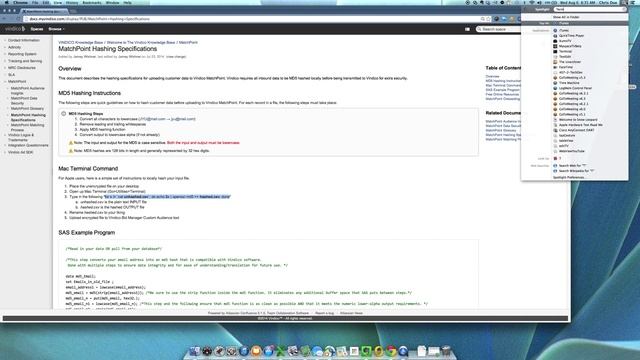
Task: Open the File menu
Action: pos(35,2)
